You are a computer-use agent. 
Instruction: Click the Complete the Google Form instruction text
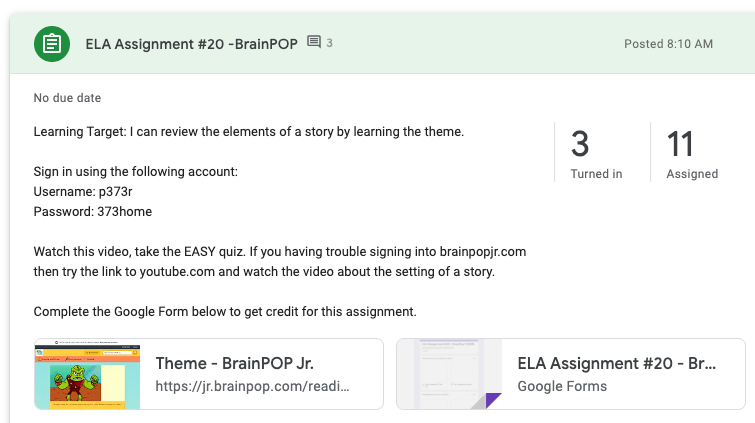[225, 312]
